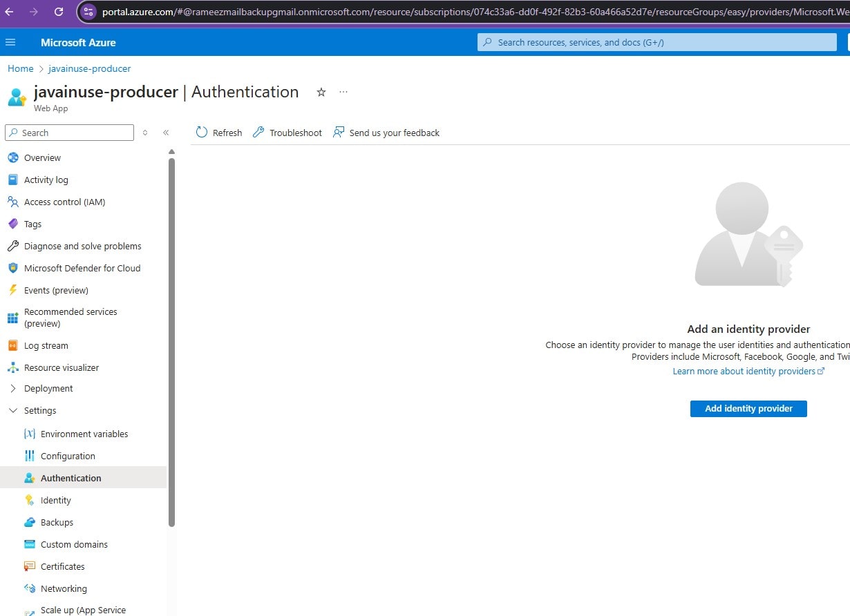Toggle expand/collapse all next to sidebar search
Viewport: 850px width, 616px height.
145,133
